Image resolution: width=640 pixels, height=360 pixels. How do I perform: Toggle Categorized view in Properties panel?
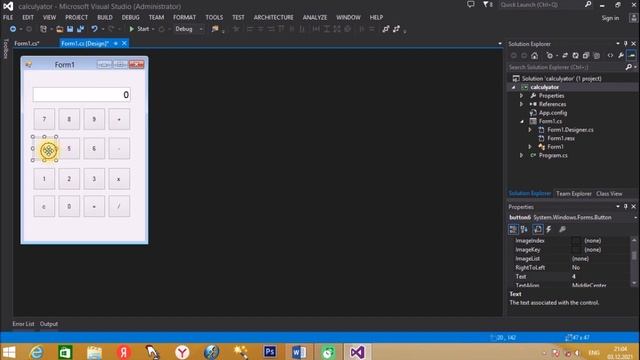point(513,229)
